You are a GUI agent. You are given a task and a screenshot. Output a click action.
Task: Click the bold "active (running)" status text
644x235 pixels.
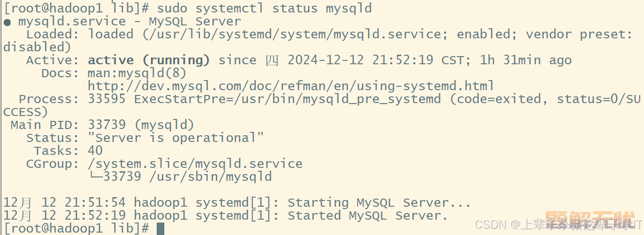click(149, 60)
